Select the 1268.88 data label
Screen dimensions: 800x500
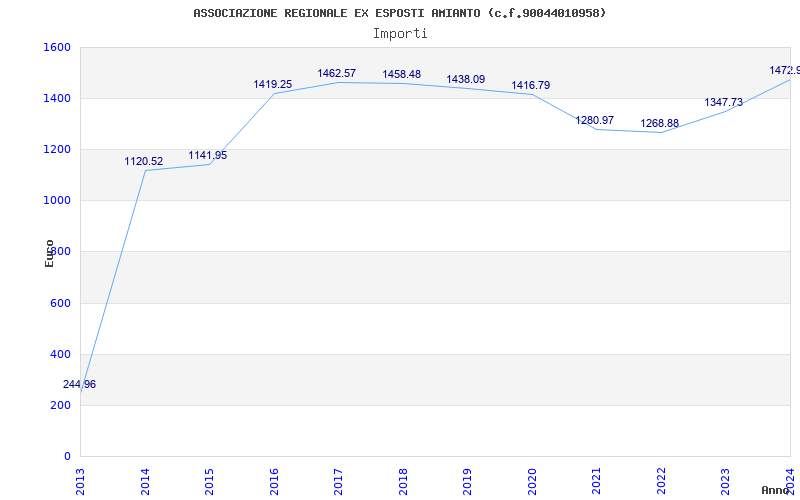pos(660,124)
